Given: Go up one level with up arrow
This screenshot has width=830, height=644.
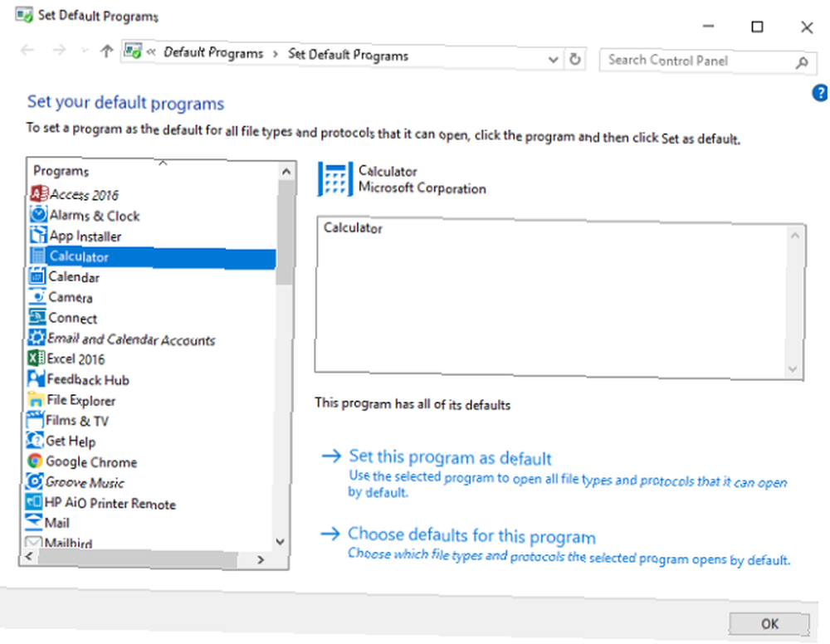Looking at the screenshot, I should tap(107, 51).
